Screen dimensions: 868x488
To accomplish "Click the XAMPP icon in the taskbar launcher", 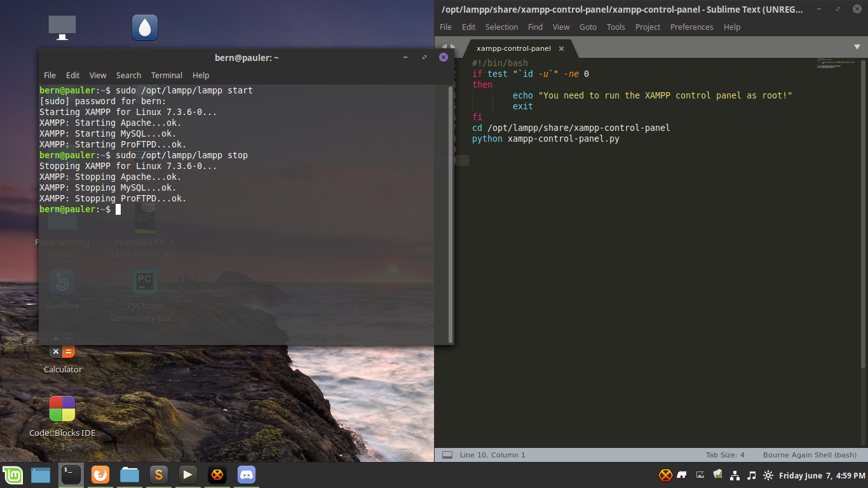I will pos(217,475).
